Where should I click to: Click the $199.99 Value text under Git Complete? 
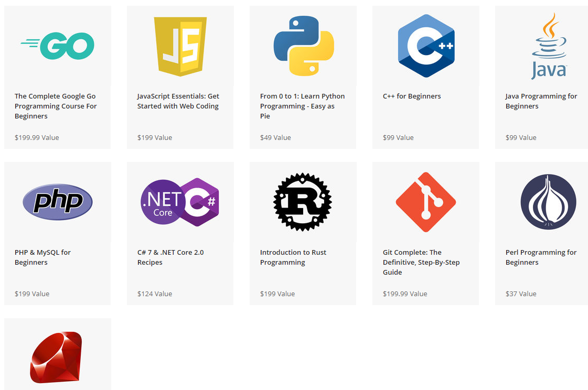[x=405, y=294]
